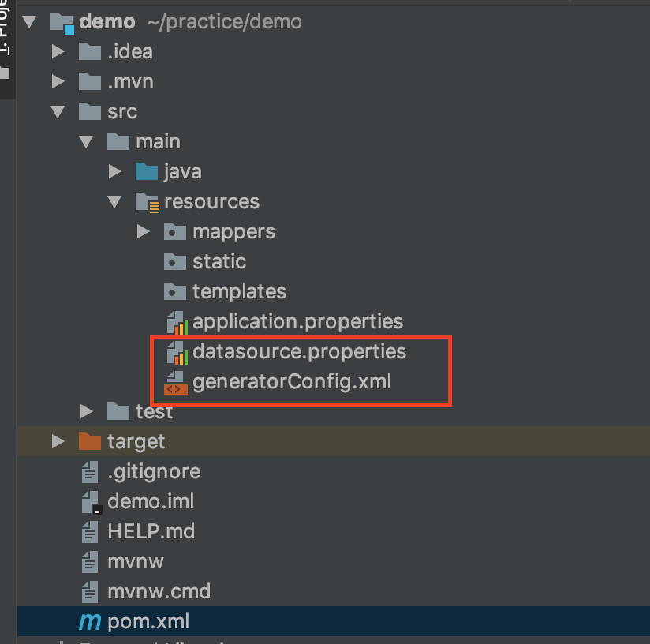Click the templates folder icon

pos(175,291)
